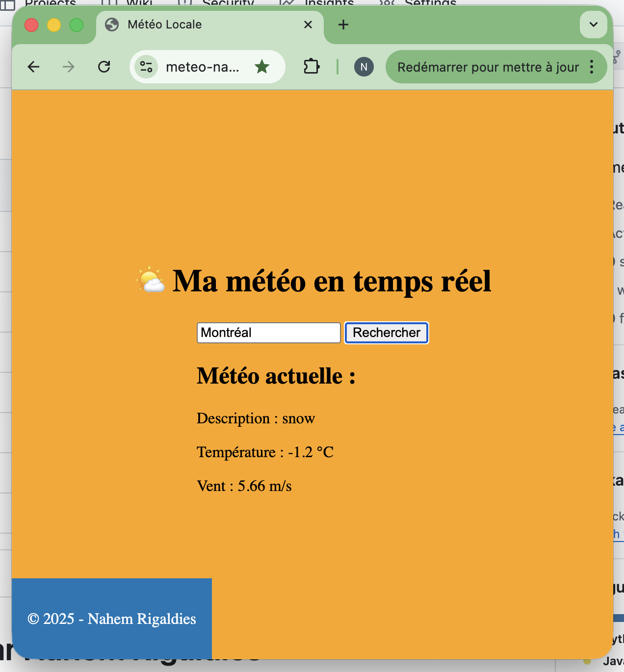Open Chrome three-dot menu
Image resolution: width=624 pixels, height=672 pixels.
pos(592,67)
